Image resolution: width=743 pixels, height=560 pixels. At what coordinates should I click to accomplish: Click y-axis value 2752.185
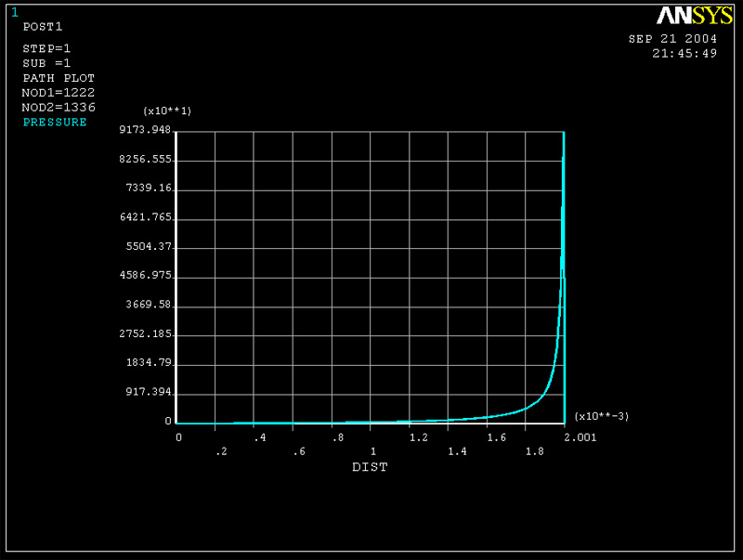coord(146,334)
